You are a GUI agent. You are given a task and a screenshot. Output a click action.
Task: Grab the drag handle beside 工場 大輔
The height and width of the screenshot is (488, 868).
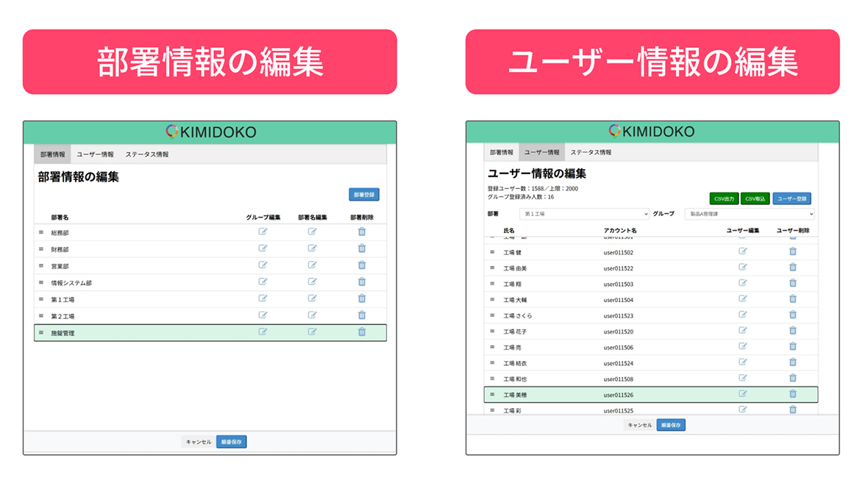[x=492, y=300]
